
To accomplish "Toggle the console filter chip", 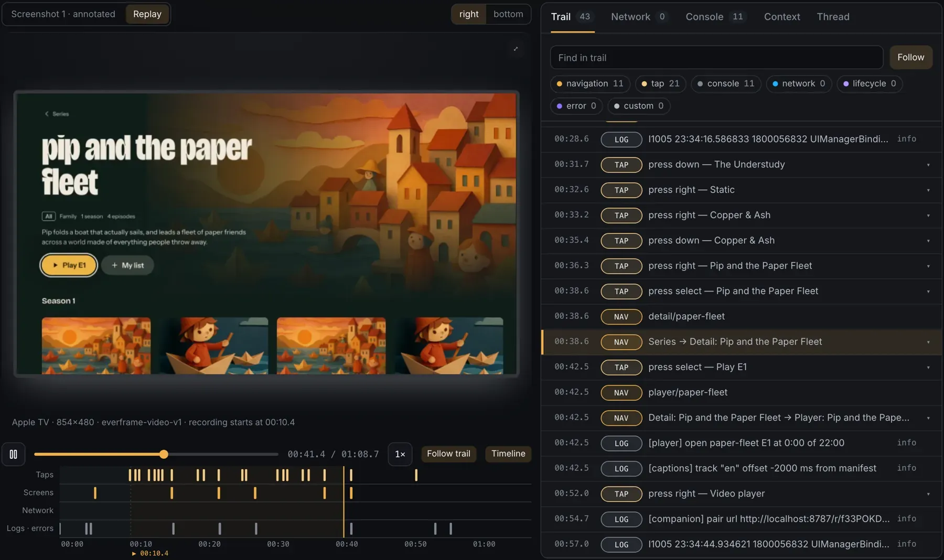I will tap(726, 83).
